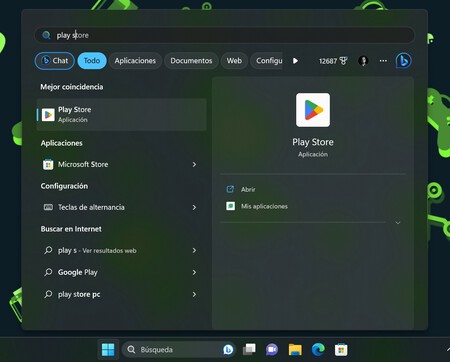Click the small Play Store icon in results
This screenshot has height=362, width=450.
point(48,115)
